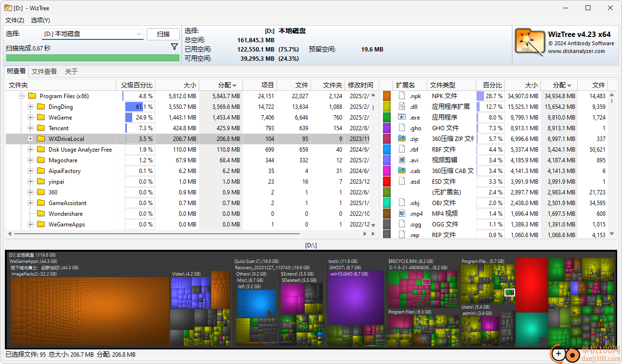This screenshot has height=364, width=622.
Task: Click the Wondershare folder icon
Action: [41, 214]
